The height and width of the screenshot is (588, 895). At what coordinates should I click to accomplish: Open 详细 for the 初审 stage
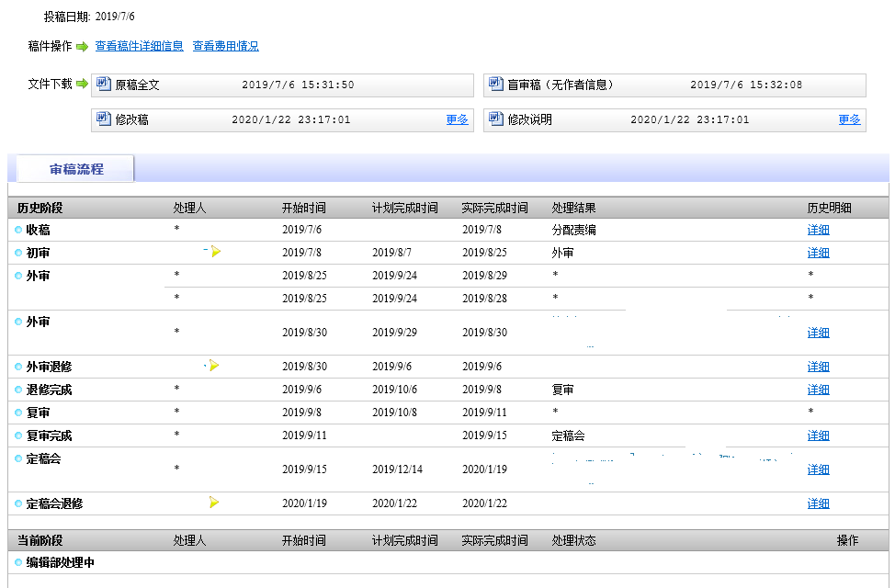pyautogui.click(x=818, y=253)
